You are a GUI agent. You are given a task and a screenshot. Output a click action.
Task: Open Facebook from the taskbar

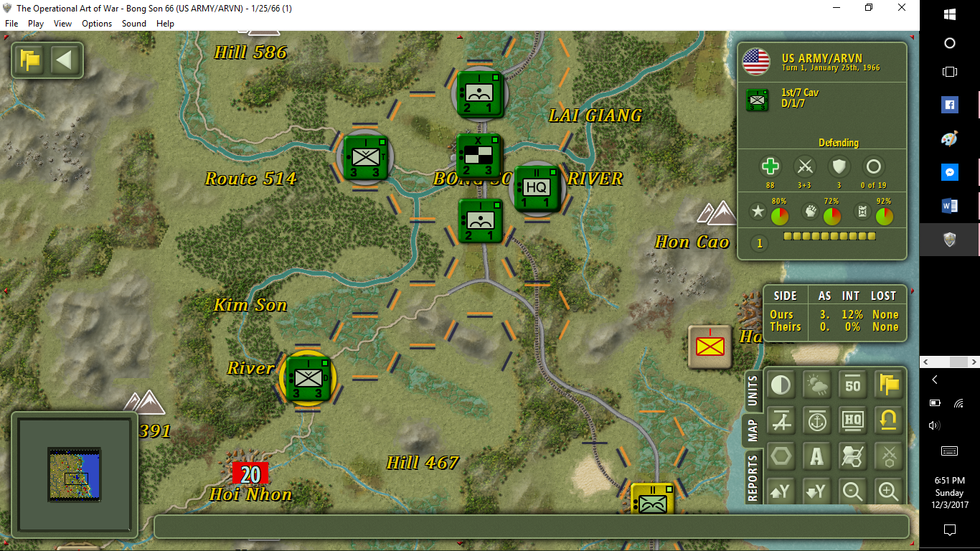coord(950,105)
